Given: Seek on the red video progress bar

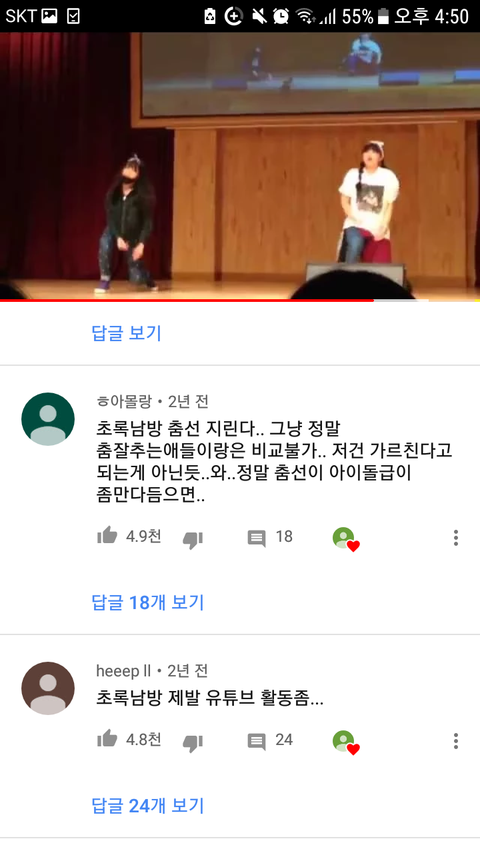Looking at the screenshot, I should click(x=240, y=300).
